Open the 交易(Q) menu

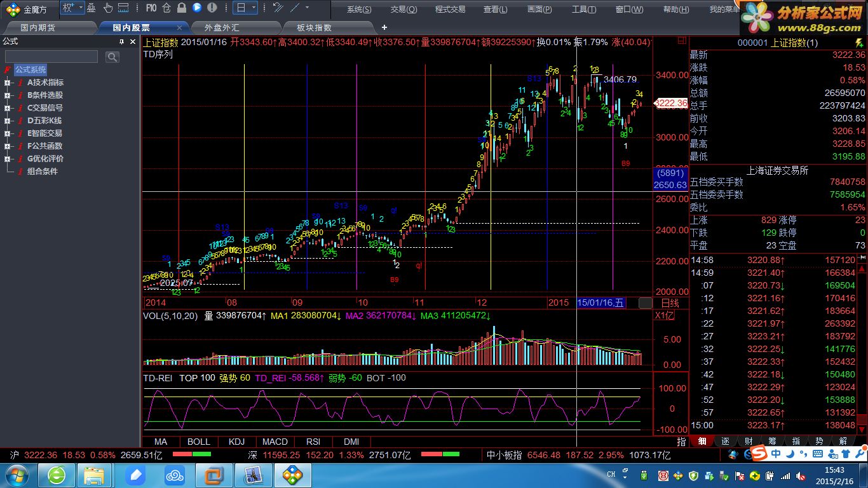(403, 10)
